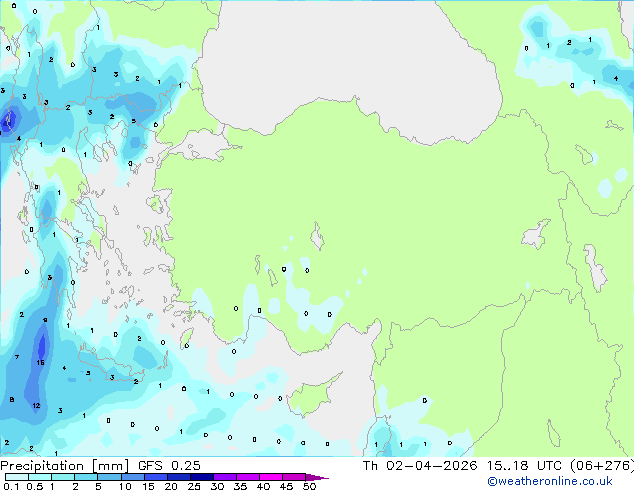
Task: Click the legend scale label "0.1"
Action: tap(11, 486)
